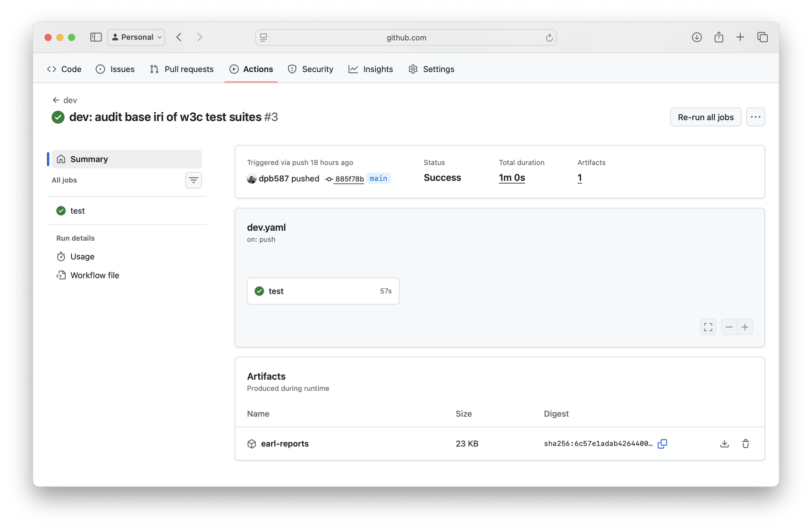812x530 pixels.
Task: Zoom in on the workflow graph
Action: click(x=745, y=327)
